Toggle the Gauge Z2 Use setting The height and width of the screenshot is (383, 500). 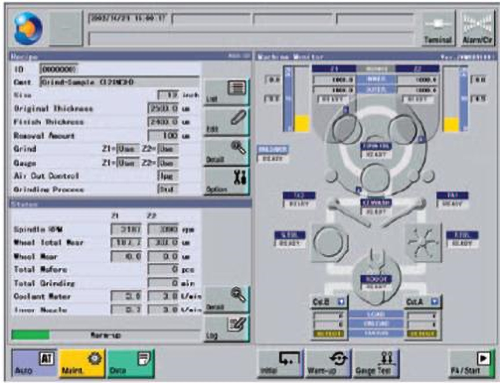click(168, 163)
